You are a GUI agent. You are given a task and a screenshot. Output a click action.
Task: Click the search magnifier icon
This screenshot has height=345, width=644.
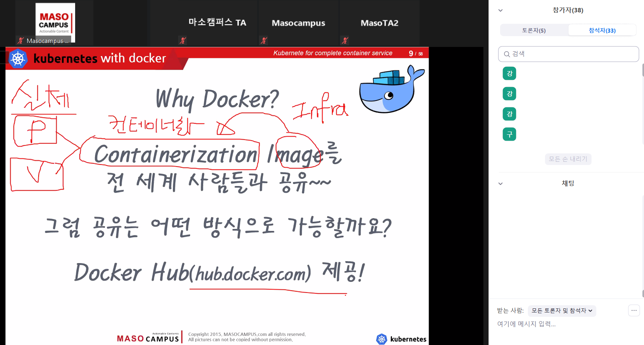[x=507, y=54]
